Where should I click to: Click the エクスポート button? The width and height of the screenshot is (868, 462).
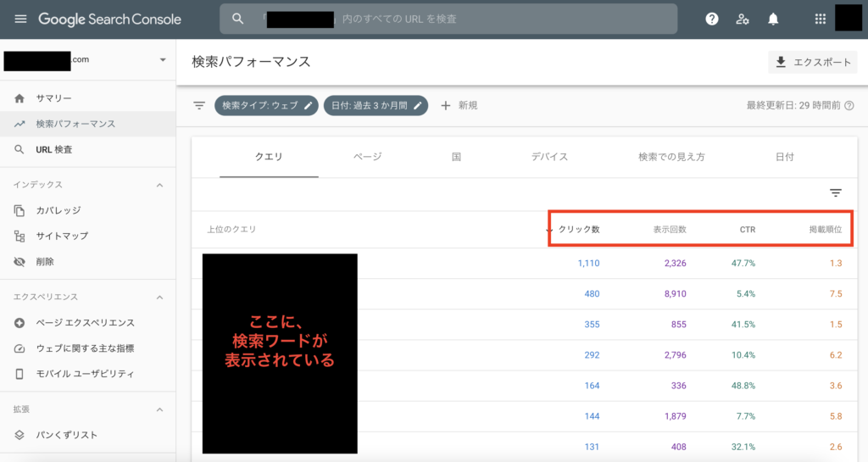pos(813,62)
